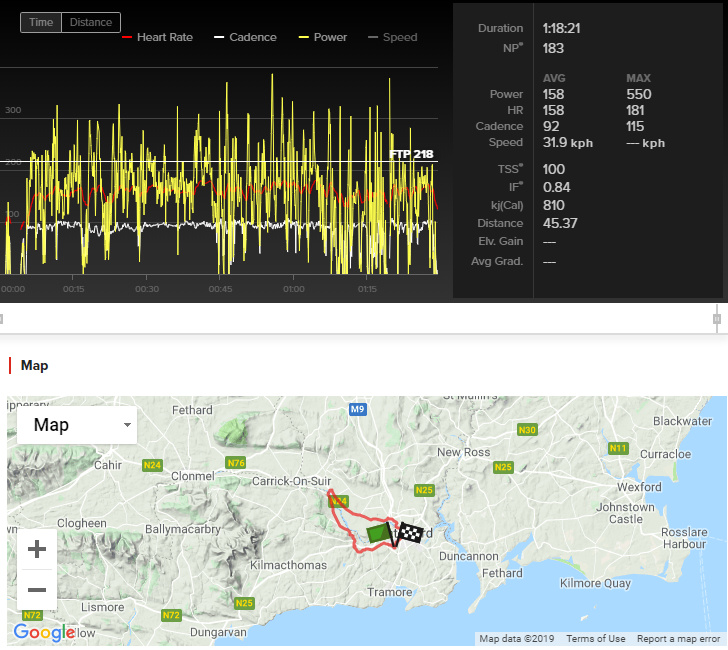Click the kj(Cal) value 810

click(553, 205)
